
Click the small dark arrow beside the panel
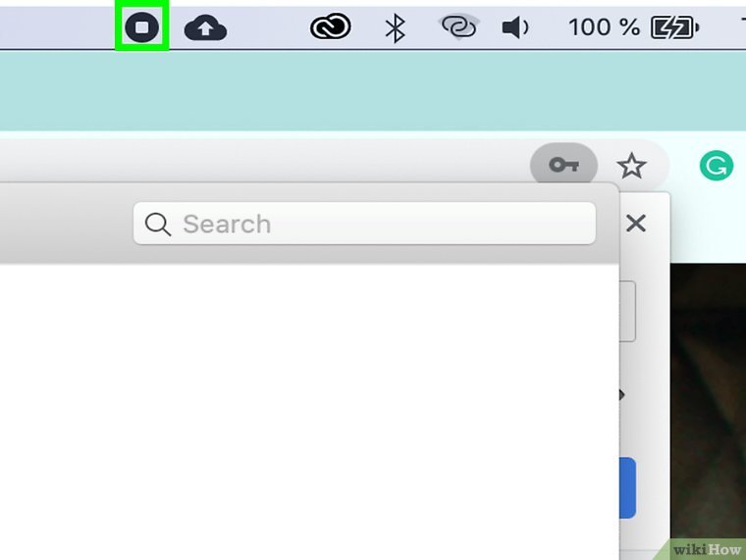click(x=621, y=394)
